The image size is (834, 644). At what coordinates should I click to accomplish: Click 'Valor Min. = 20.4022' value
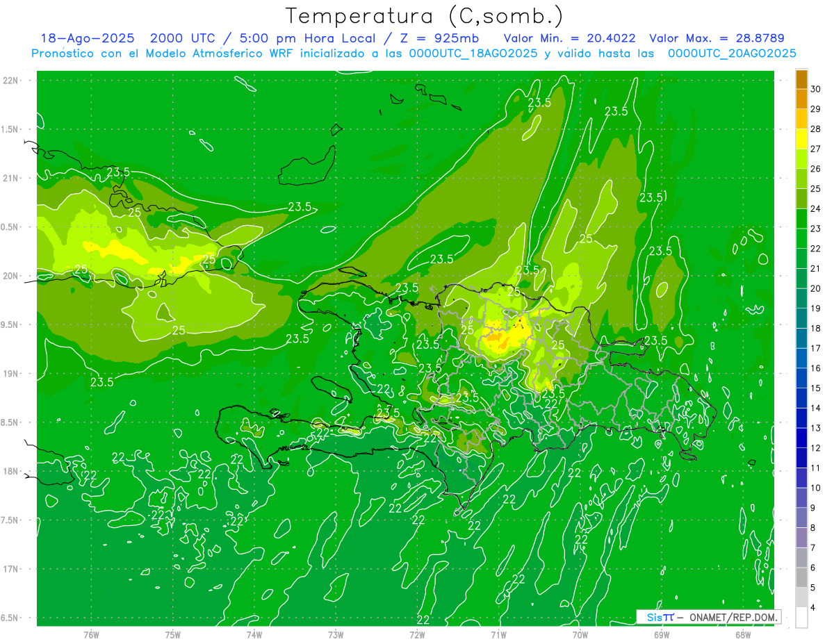pos(571,38)
